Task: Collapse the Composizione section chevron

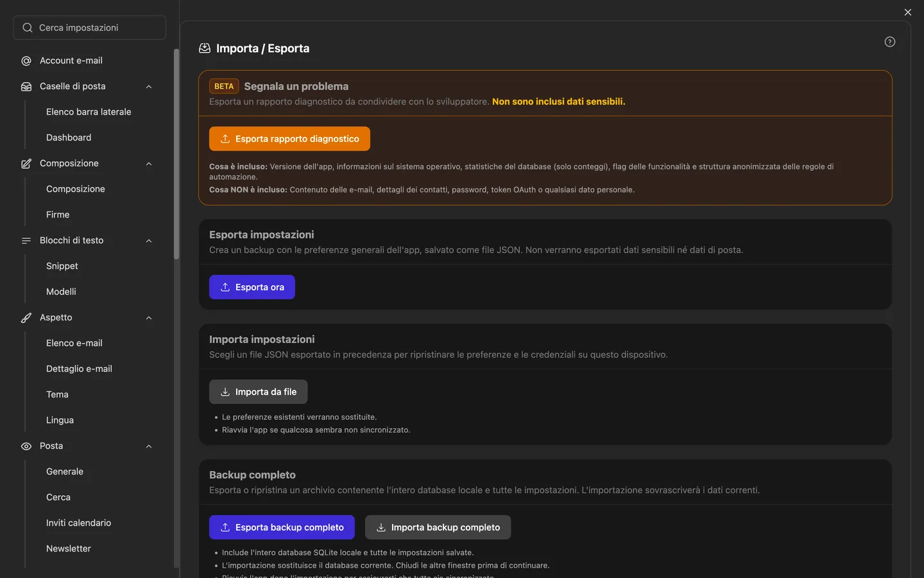Action: point(149,164)
